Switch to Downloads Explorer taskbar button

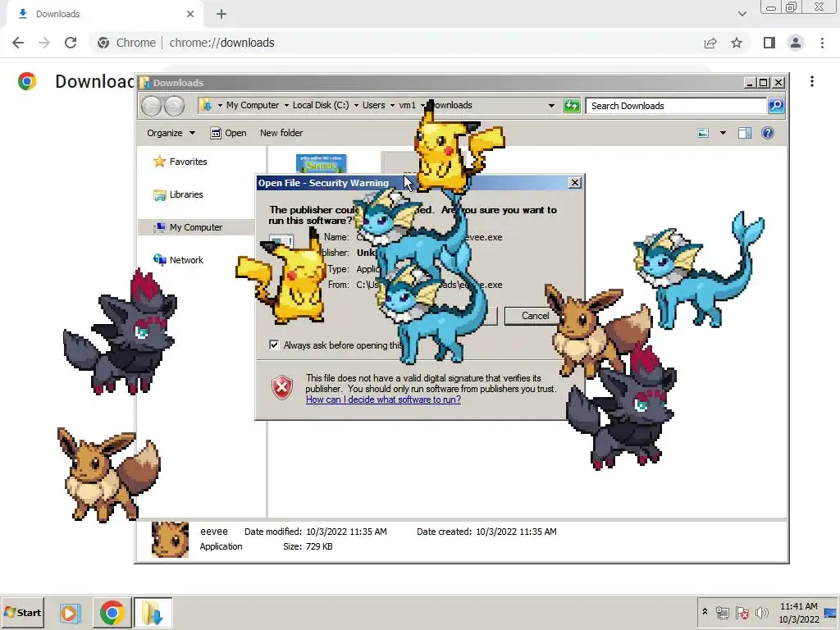pyautogui.click(x=153, y=612)
